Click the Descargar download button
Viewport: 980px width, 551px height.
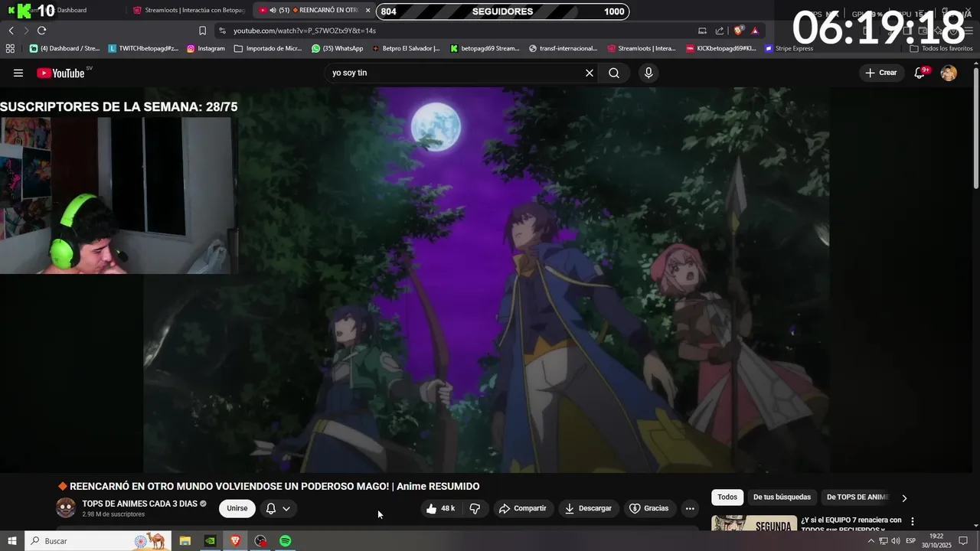pos(588,508)
